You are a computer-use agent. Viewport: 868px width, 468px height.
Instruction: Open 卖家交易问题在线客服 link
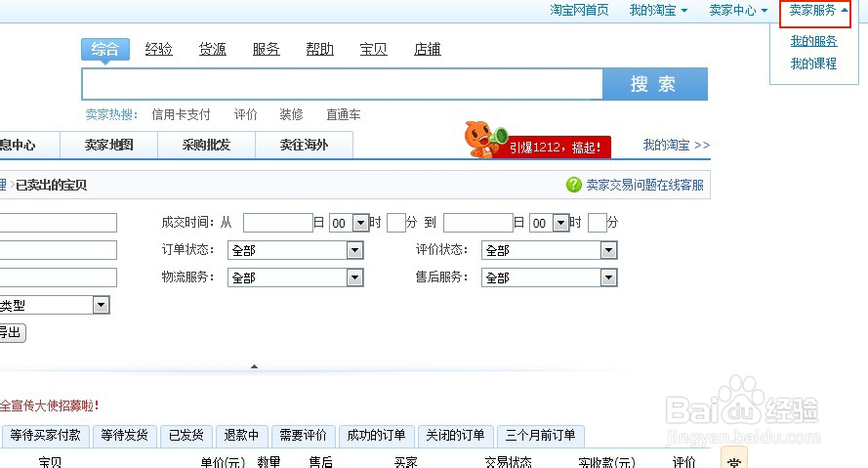click(x=645, y=185)
